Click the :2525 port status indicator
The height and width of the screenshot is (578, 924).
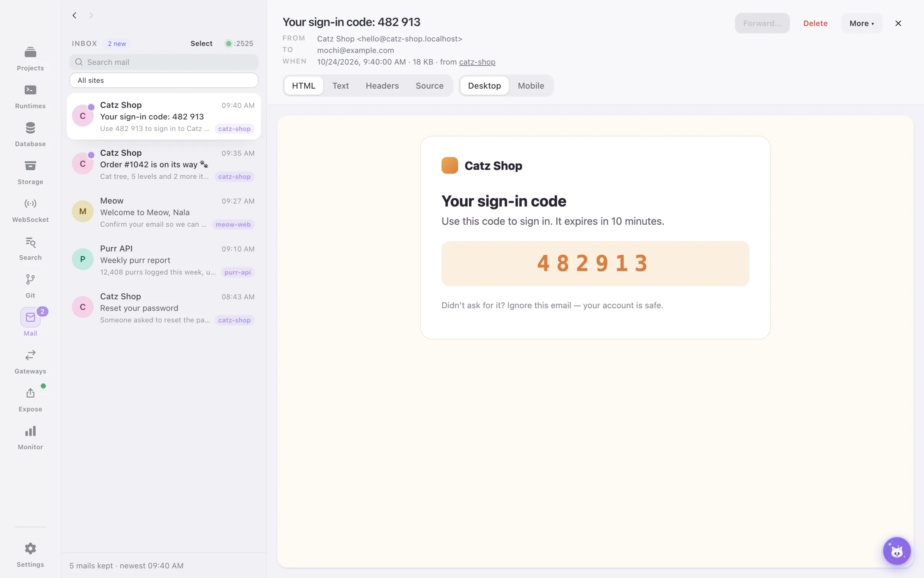[239, 44]
